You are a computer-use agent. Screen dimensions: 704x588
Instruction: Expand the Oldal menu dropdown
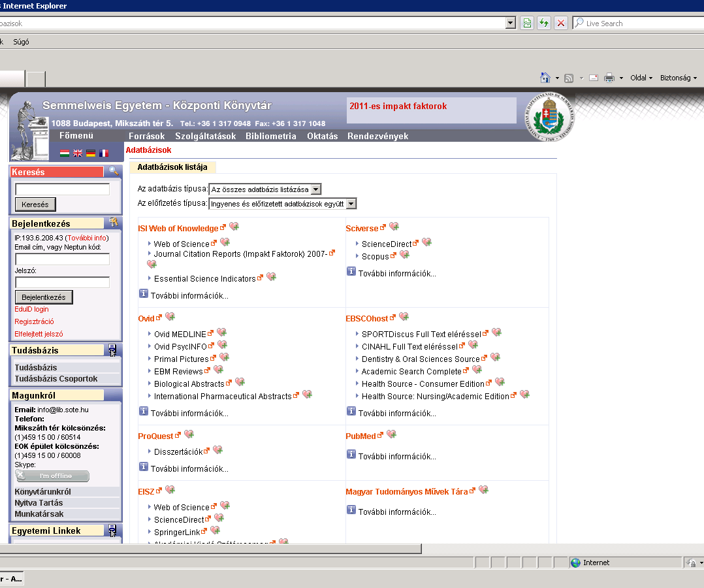tap(641, 78)
